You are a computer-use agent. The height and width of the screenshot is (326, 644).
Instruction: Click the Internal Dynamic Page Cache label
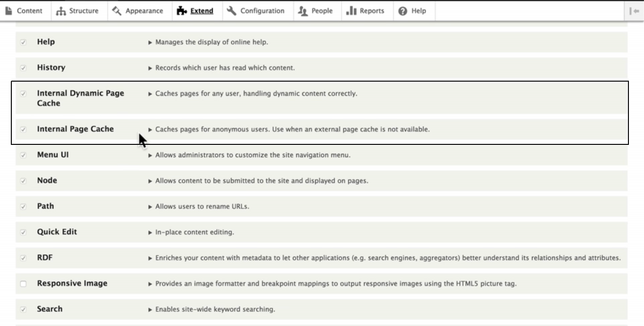81,98
